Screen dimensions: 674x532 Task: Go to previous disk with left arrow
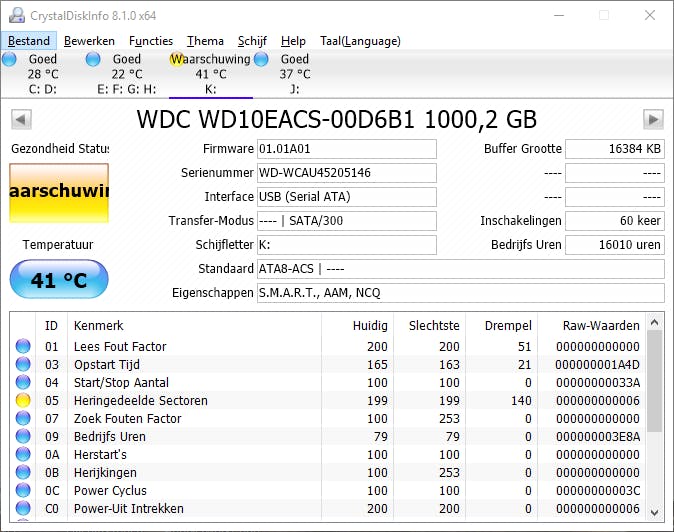click(21, 119)
